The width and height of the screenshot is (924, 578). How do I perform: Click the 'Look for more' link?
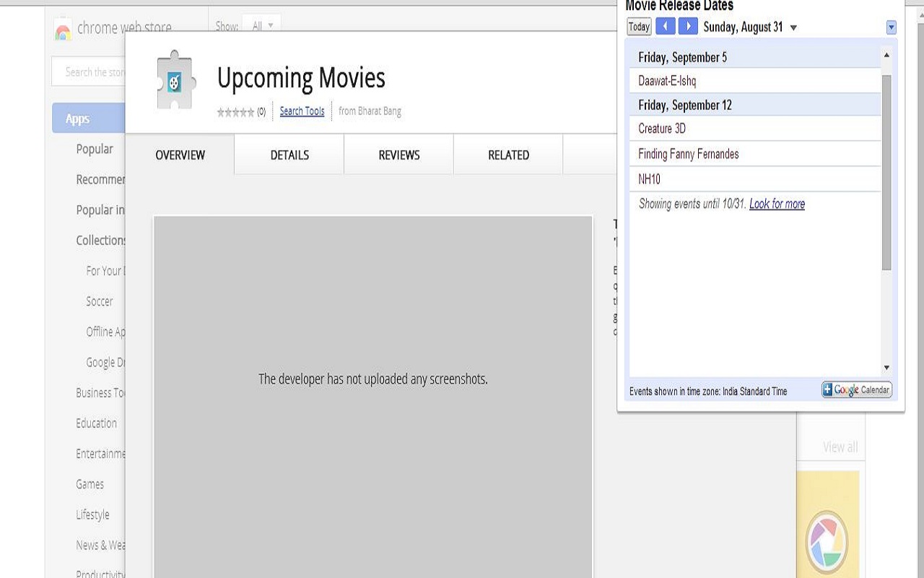click(x=777, y=204)
